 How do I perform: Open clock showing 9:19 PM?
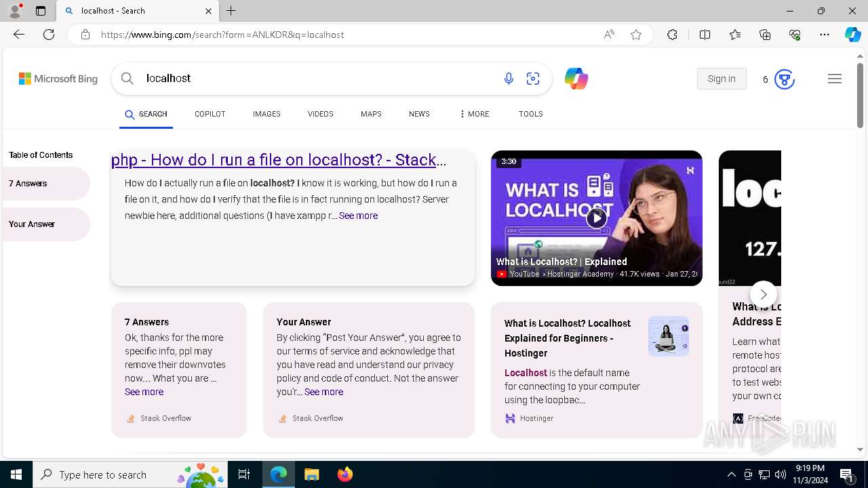(810, 474)
